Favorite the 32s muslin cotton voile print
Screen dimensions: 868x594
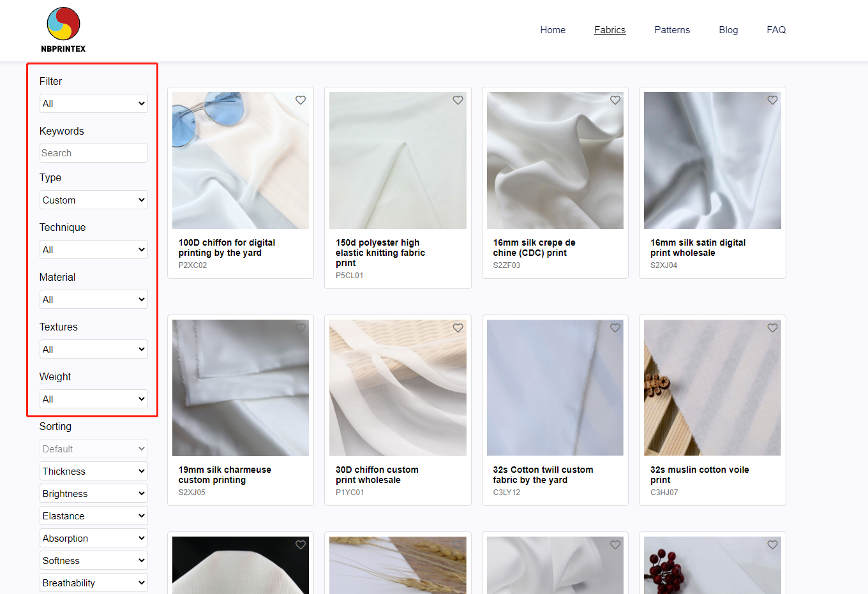(x=772, y=328)
